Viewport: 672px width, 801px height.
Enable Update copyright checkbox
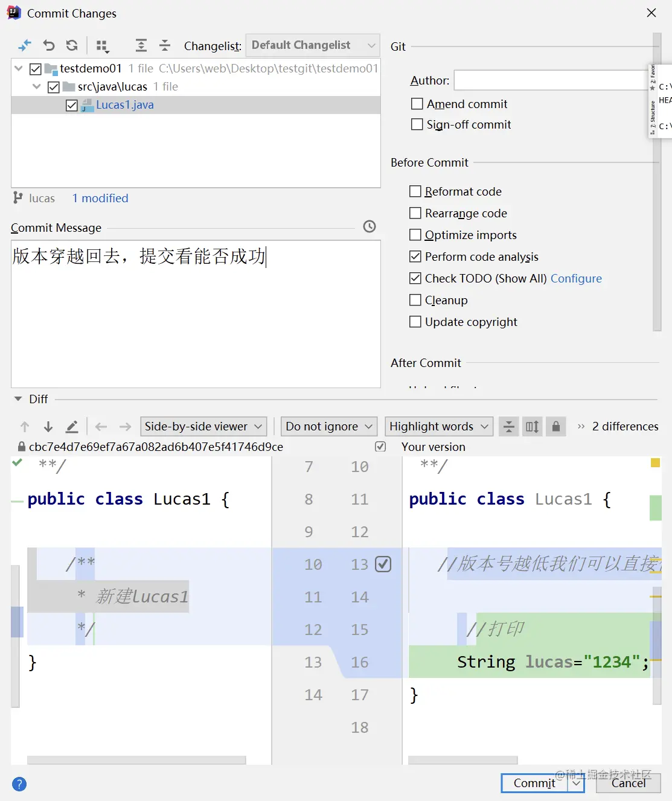pyautogui.click(x=415, y=322)
